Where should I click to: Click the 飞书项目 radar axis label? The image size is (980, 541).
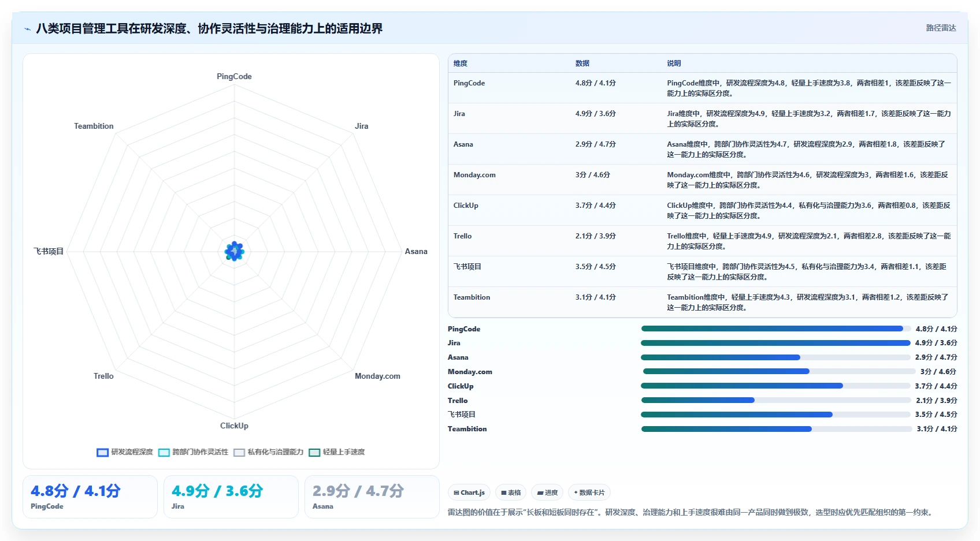pyautogui.click(x=49, y=251)
